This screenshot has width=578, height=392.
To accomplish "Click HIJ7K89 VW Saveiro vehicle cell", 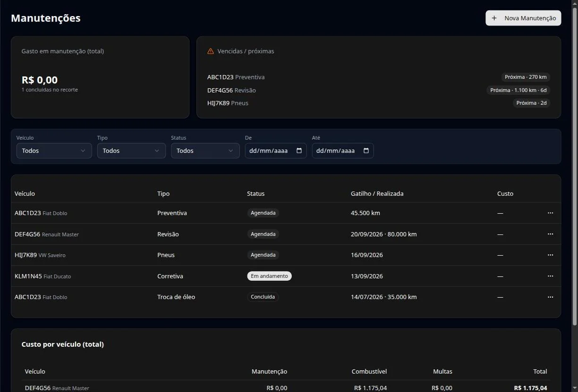I will tap(40, 255).
